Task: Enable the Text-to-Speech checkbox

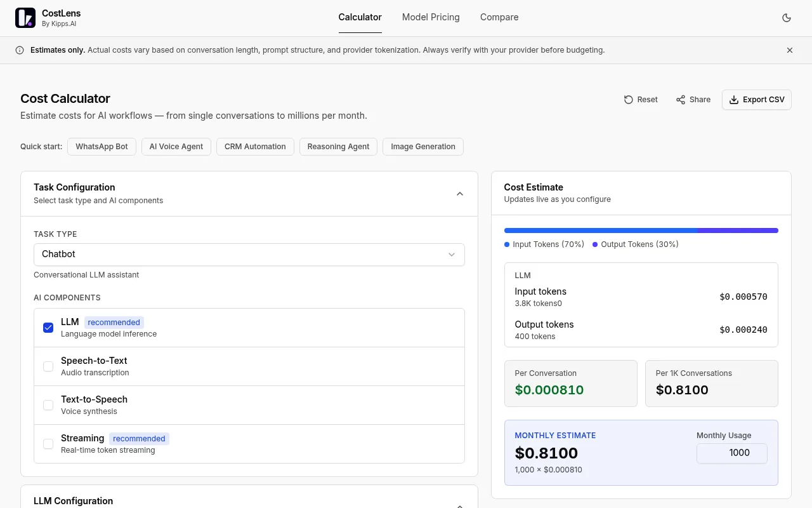Action: 48,405
